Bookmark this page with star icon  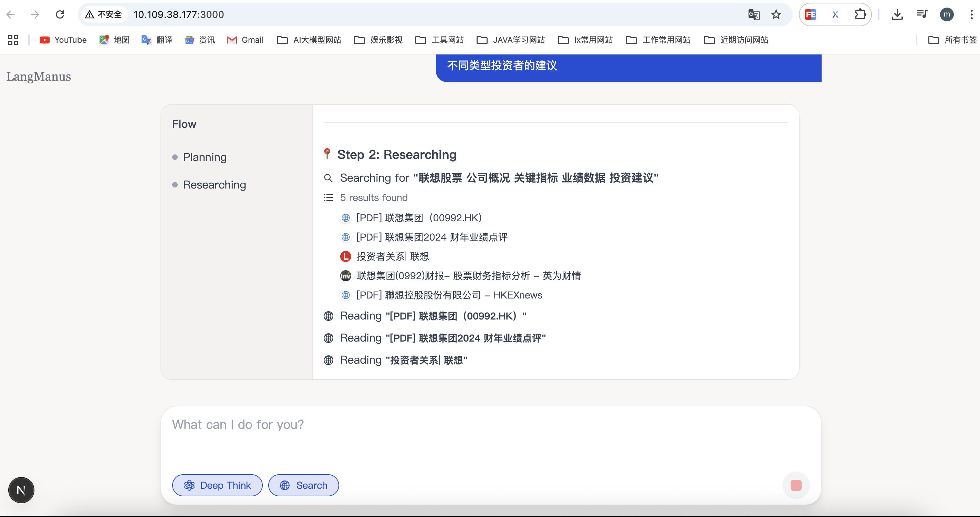tap(776, 14)
